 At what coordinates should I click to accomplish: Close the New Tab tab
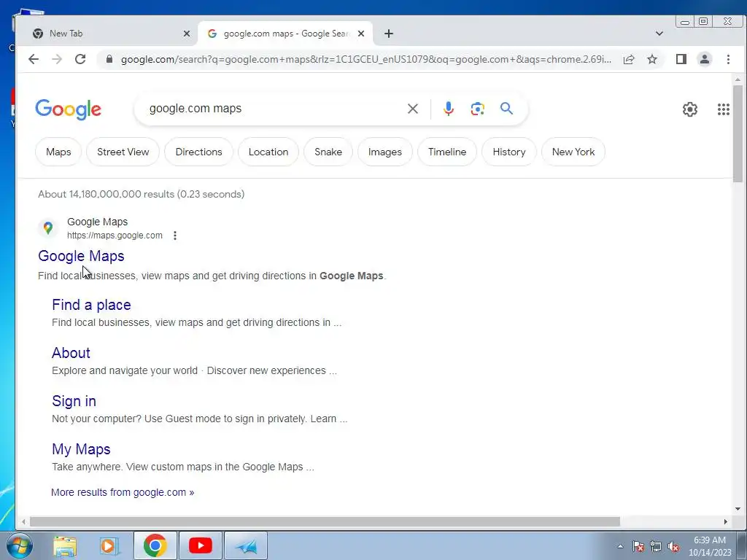tap(187, 34)
